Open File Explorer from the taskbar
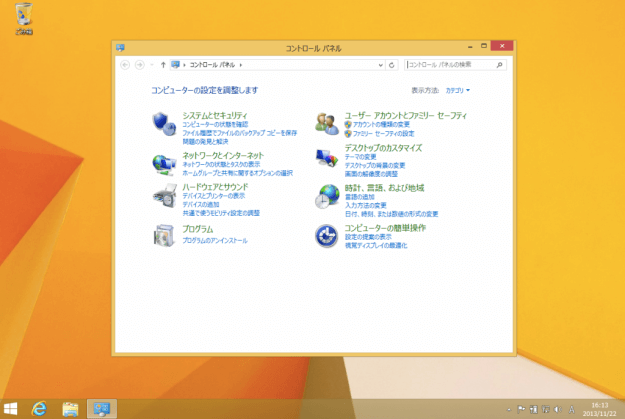 [71, 408]
